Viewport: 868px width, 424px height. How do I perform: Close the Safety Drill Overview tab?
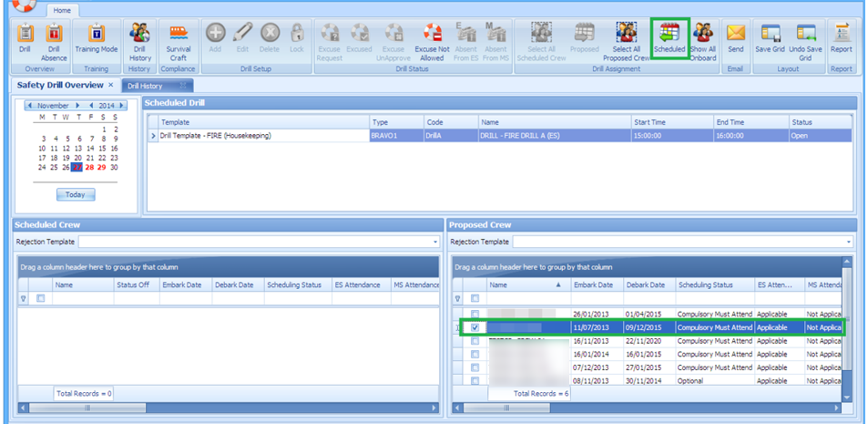click(111, 85)
